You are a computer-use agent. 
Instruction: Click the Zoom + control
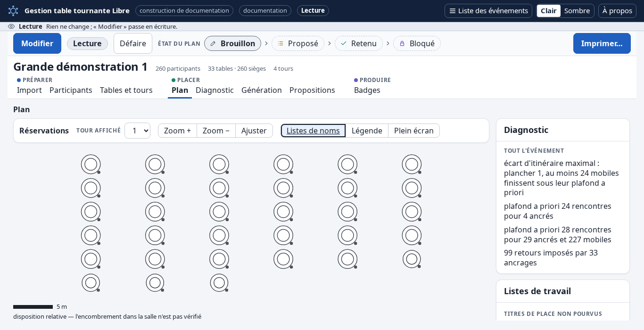pos(177,131)
